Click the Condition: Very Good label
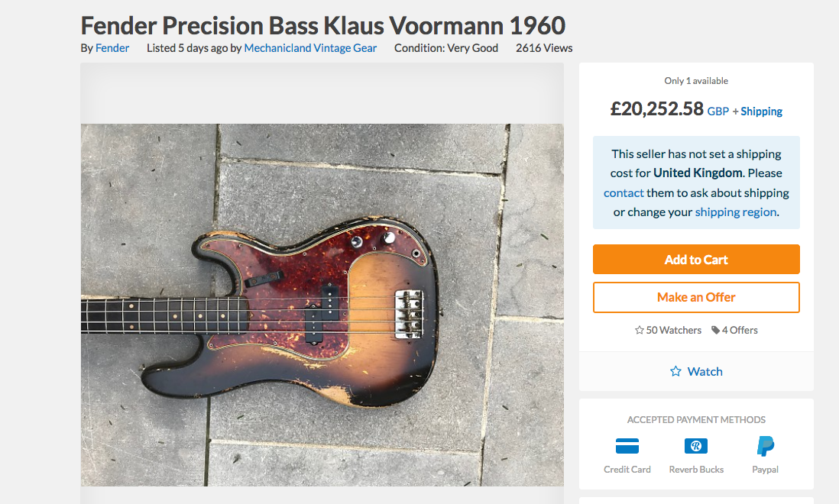 [446, 48]
